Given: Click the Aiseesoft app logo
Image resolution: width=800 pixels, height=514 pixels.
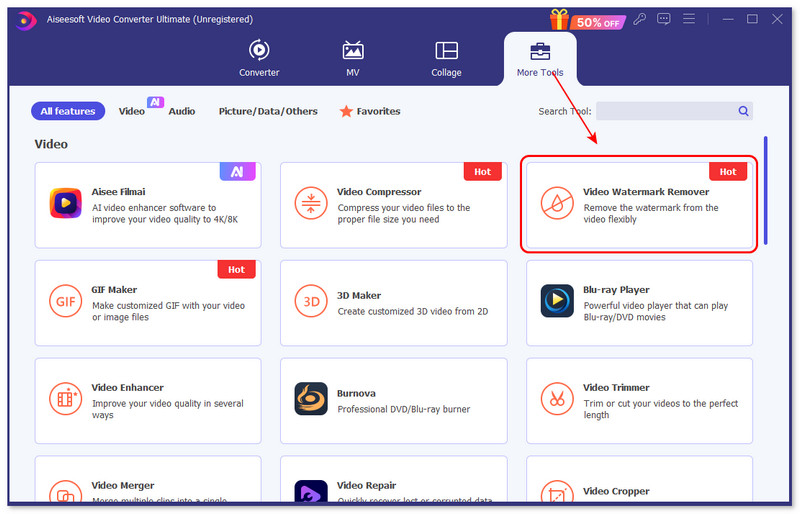Looking at the screenshot, I should tap(26, 20).
